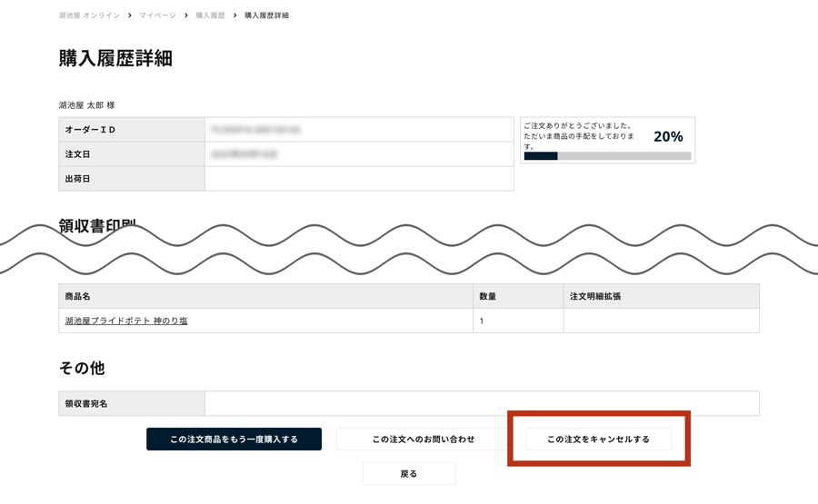Select the blurred オーダーID value cell

[359, 130]
